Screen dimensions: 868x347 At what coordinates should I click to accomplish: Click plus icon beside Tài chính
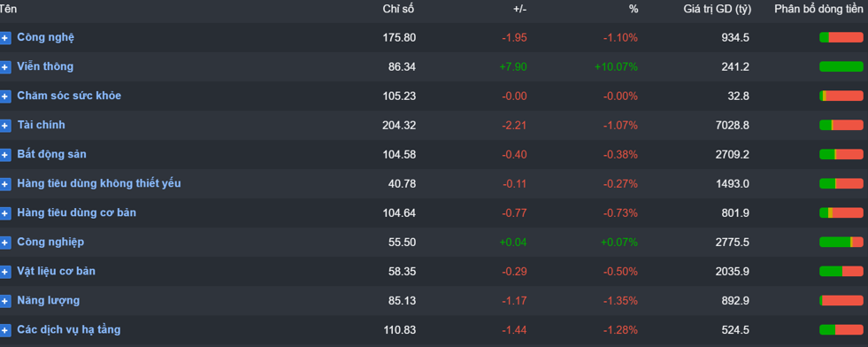(5, 127)
